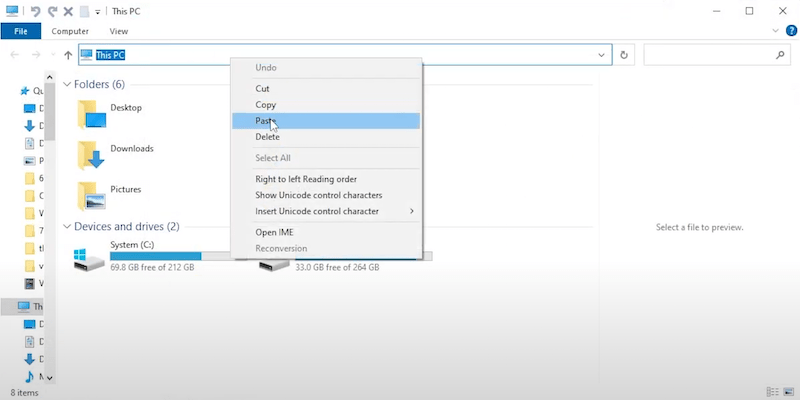
Task: Click the Pictures folder name label
Action: click(126, 189)
